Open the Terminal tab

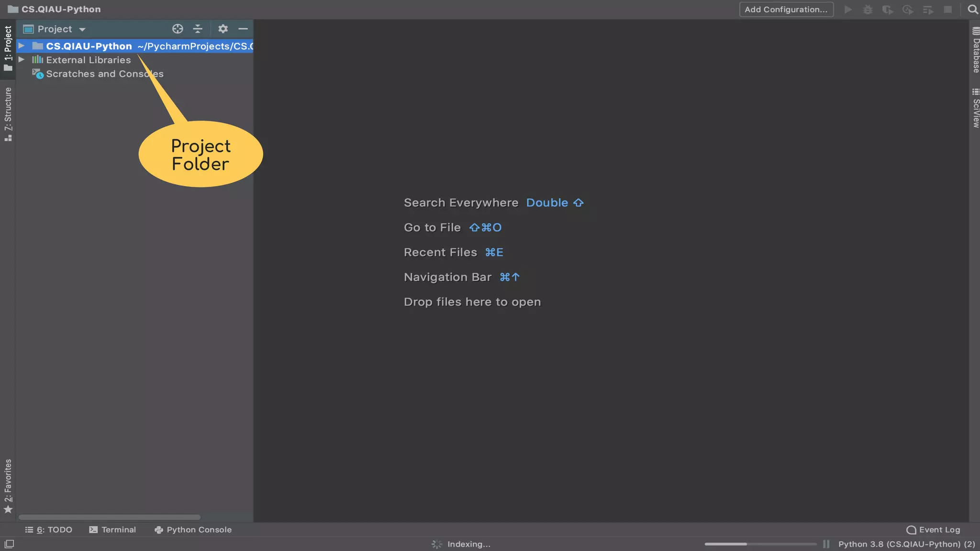[113, 529]
